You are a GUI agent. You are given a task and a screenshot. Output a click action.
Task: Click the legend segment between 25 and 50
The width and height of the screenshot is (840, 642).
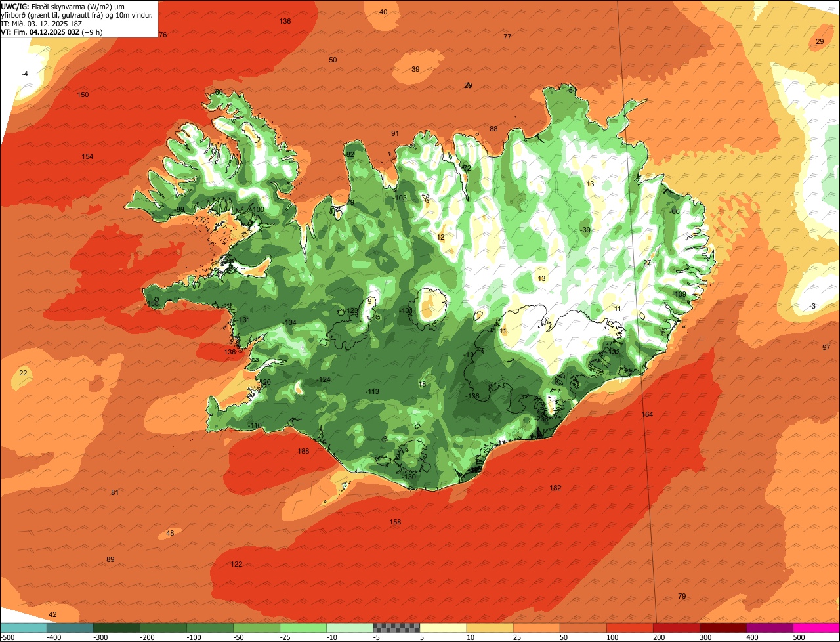[536, 627]
